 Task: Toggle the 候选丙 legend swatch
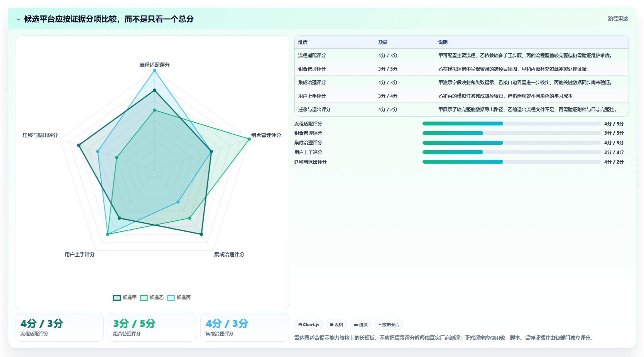click(x=171, y=298)
